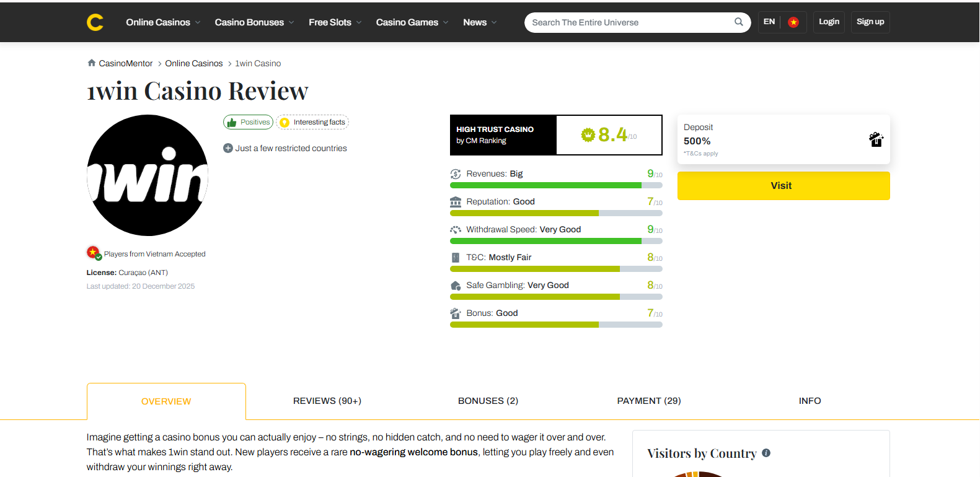Image resolution: width=980 pixels, height=477 pixels.
Task: Open the Sign up button
Action: 870,22
